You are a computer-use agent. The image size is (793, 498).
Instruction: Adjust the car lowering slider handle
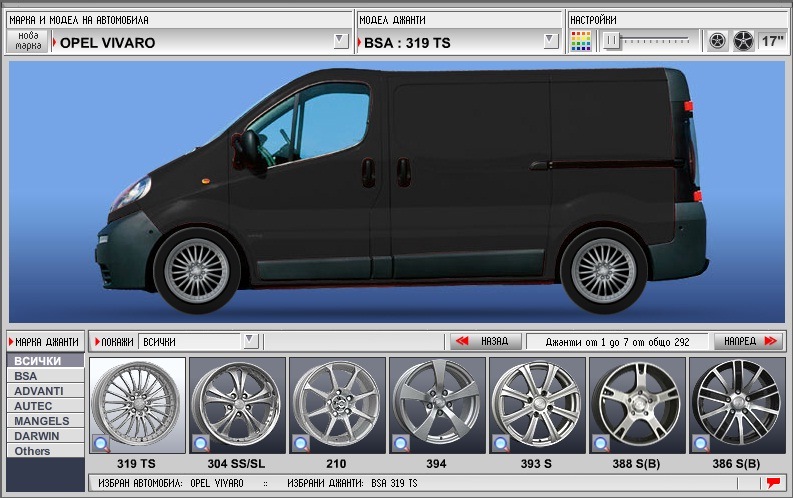coord(611,40)
